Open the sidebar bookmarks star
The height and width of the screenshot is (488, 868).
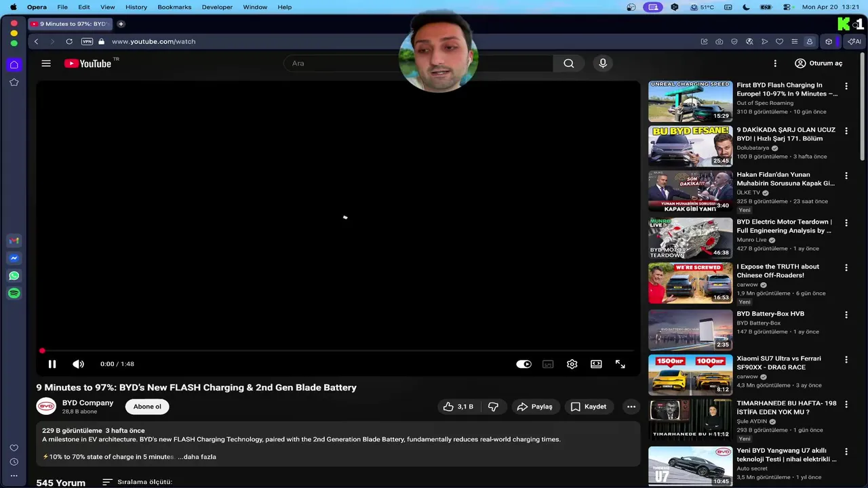click(x=14, y=82)
